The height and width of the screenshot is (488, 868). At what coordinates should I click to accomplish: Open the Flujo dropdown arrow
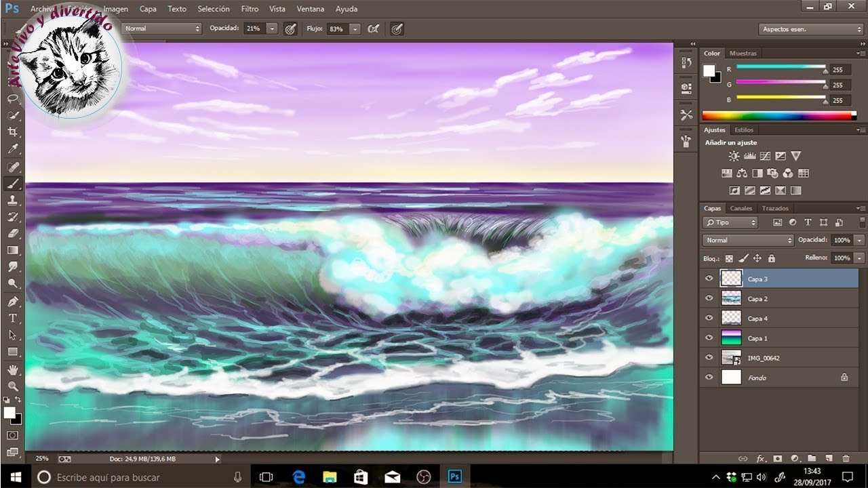tap(354, 28)
